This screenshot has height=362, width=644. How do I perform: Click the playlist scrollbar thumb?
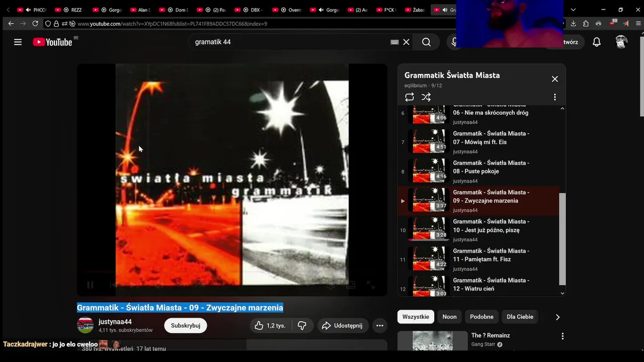click(562, 239)
